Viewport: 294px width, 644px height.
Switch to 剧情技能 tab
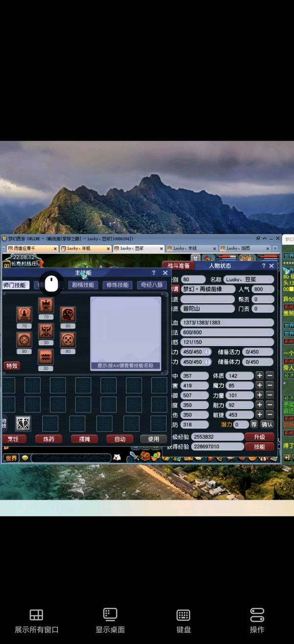click(83, 285)
